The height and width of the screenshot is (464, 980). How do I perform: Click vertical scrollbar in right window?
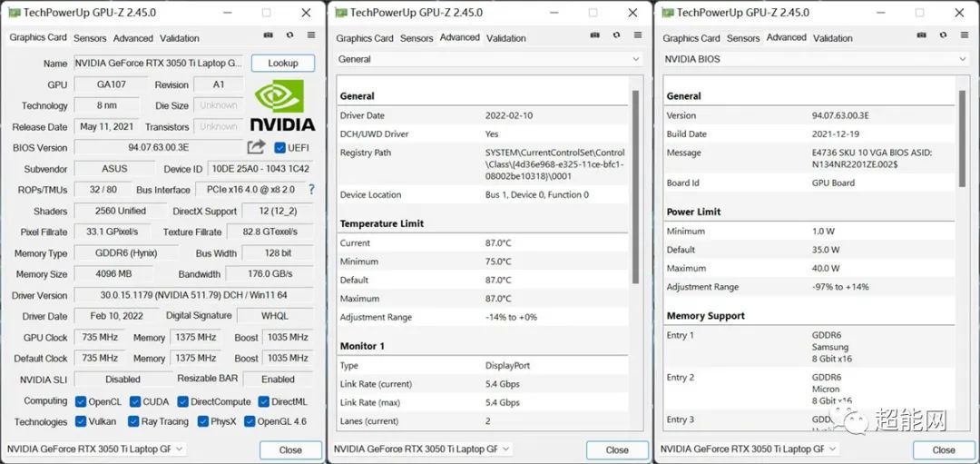963,139
